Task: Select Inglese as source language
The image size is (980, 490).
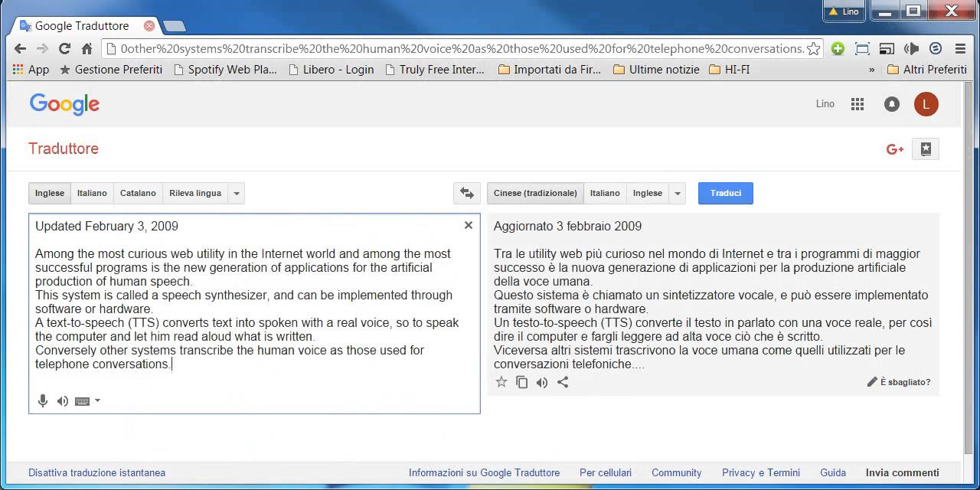Action: (x=50, y=193)
